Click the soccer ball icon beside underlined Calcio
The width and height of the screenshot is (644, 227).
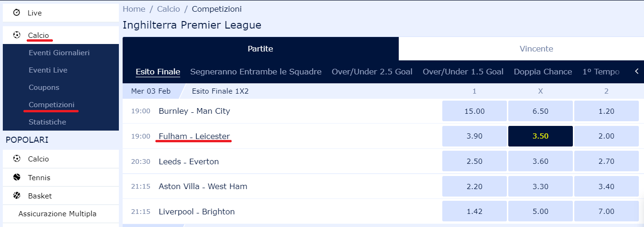(17, 35)
